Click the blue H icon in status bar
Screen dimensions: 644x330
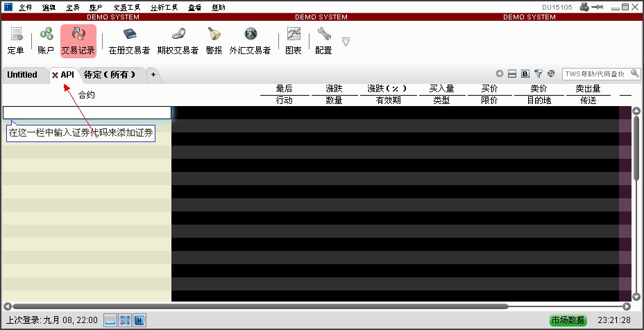click(x=139, y=320)
